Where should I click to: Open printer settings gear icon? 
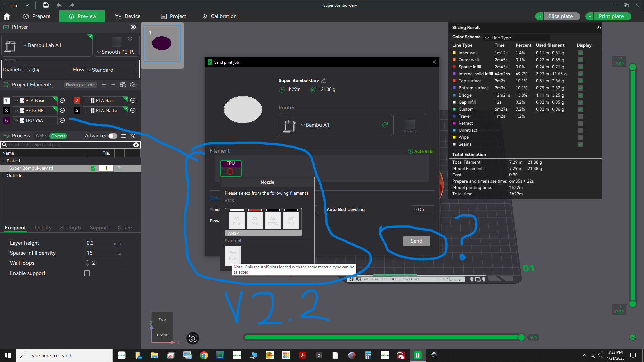[133, 27]
